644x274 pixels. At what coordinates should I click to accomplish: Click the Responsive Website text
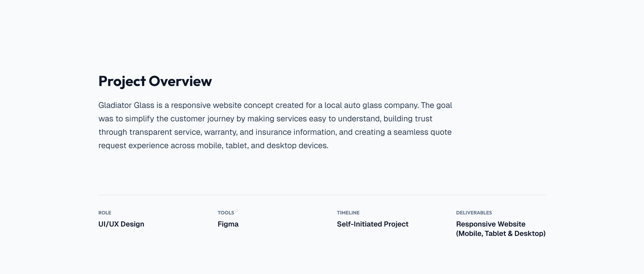(x=490, y=224)
